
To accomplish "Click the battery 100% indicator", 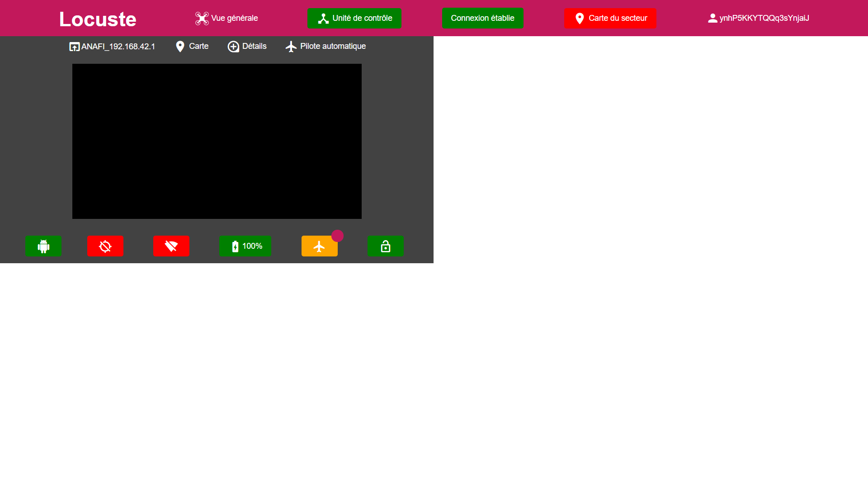I will [x=245, y=246].
